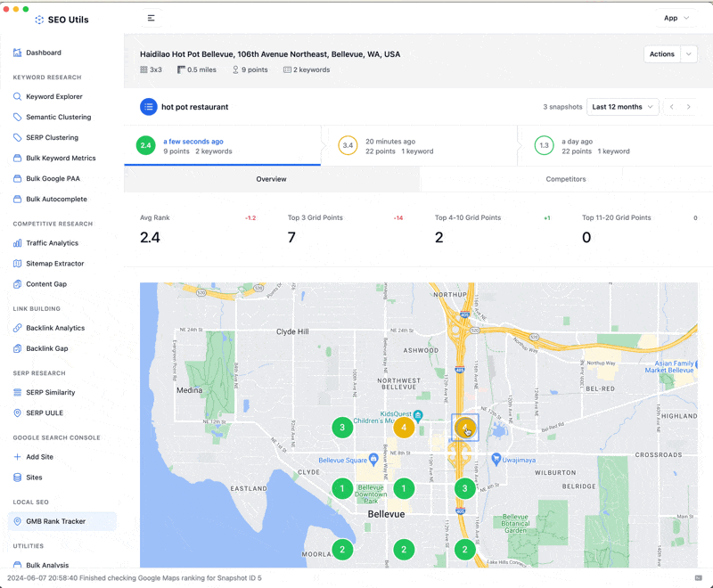This screenshot has width=713, height=588.
Task: Click the Actions button
Action: tap(661, 54)
